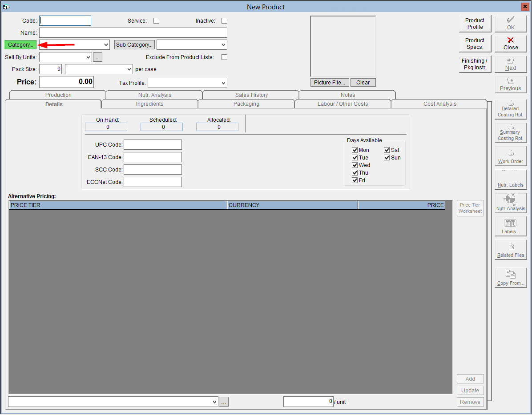Click the Clear picture button

click(363, 83)
